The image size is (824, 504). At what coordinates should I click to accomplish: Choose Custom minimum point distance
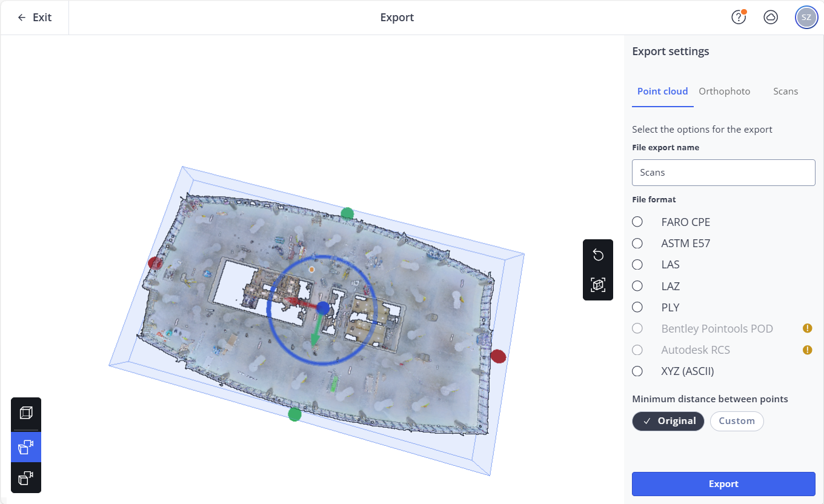pos(736,421)
